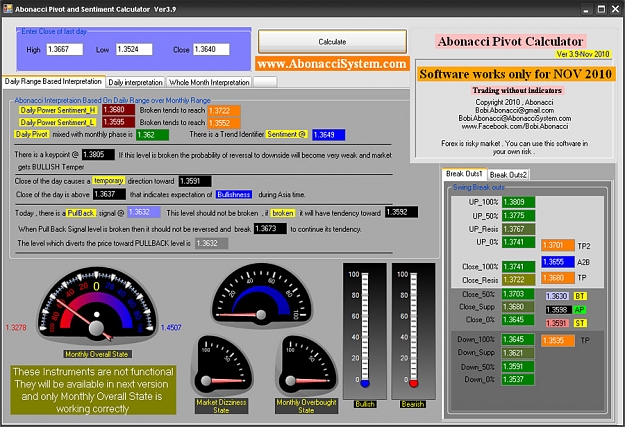The height and width of the screenshot is (427, 625).
Task: Click the www.AbonacciSystem.com orange banner link
Action: click(332, 64)
